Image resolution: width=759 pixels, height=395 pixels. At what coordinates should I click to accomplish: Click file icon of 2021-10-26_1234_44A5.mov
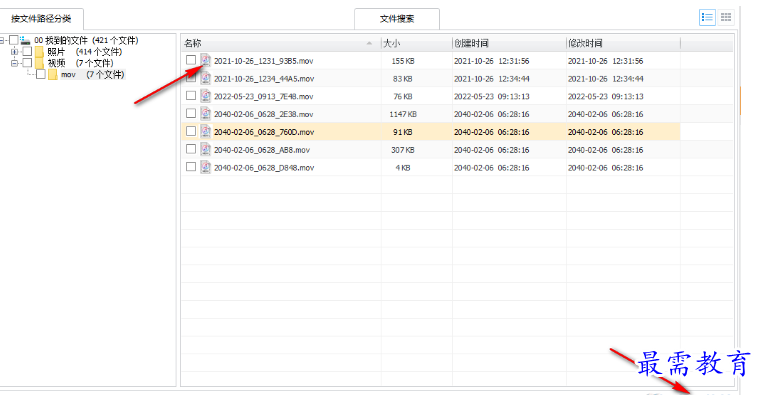coord(206,78)
